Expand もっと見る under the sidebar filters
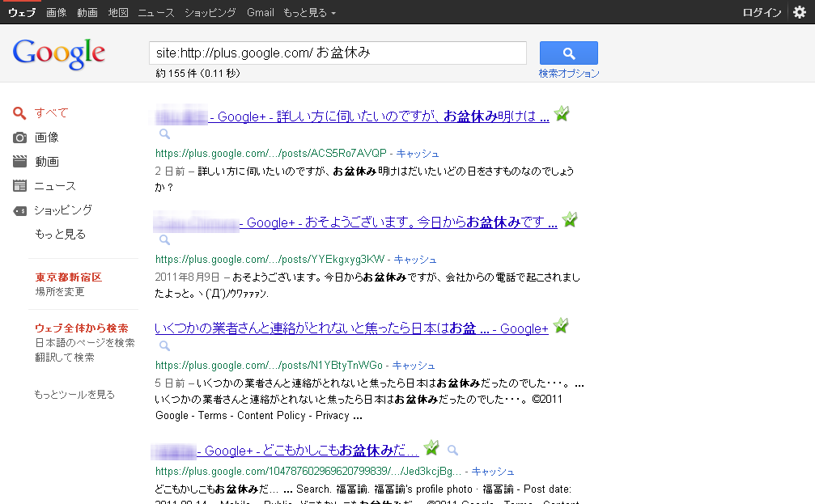Screen dimensions: 815x504 point(60,235)
